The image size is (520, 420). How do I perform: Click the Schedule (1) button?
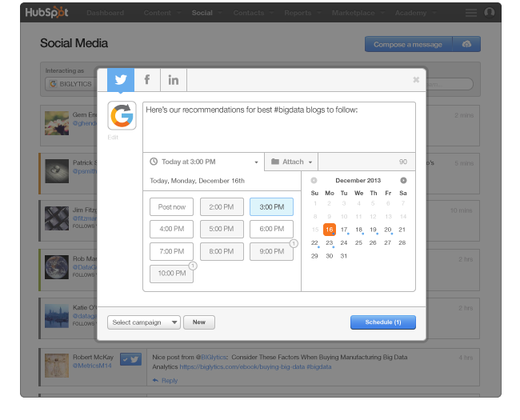click(x=382, y=322)
